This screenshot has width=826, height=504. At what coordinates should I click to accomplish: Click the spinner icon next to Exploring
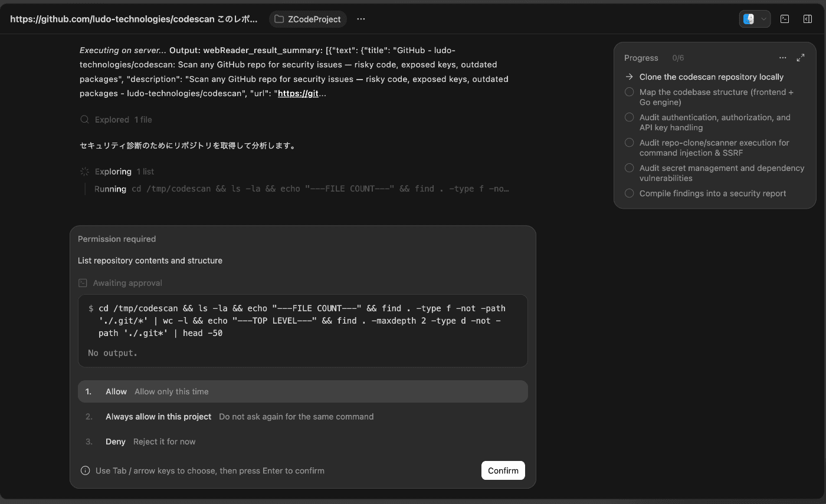[x=84, y=172]
